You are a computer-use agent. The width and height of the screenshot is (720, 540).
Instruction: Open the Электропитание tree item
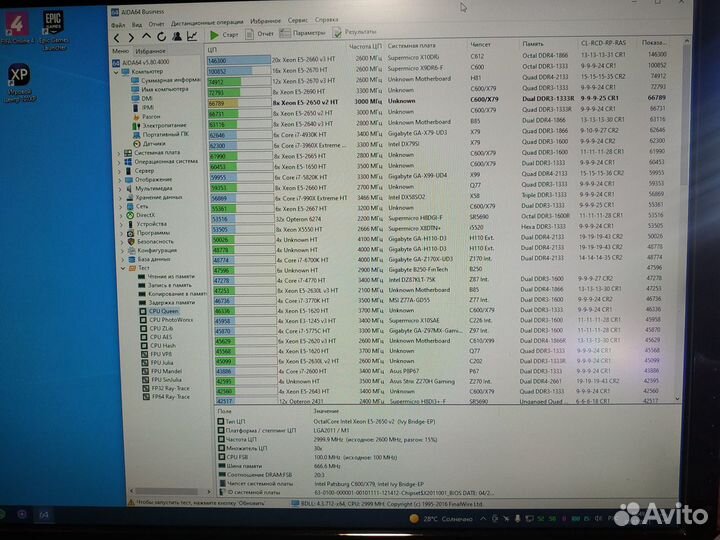click(159, 125)
